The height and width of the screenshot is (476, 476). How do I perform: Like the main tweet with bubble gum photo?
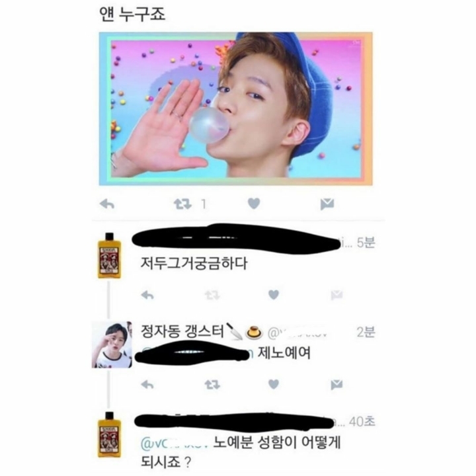tap(254, 204)
